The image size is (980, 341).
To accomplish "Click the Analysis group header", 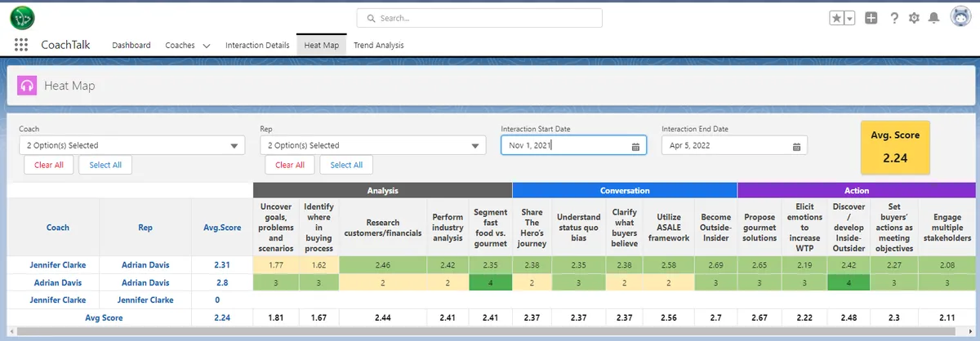I will pos(383,190).
